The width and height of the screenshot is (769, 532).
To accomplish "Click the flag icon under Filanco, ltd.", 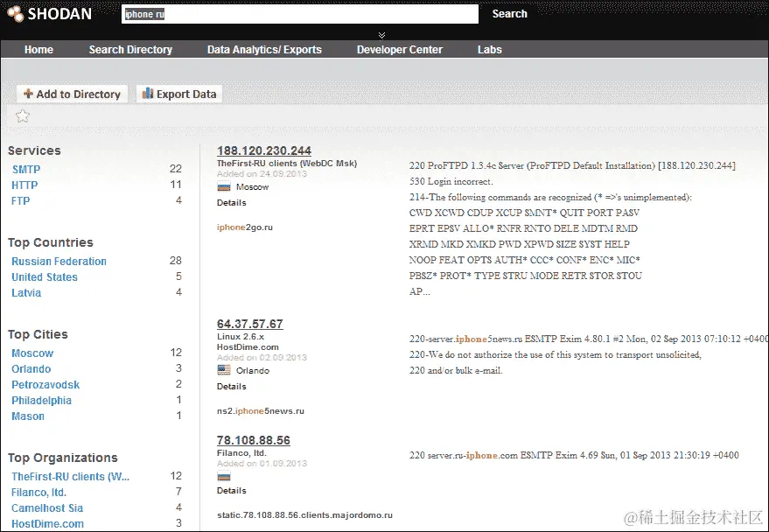I will pyautogui.click(x=224, y=476).
